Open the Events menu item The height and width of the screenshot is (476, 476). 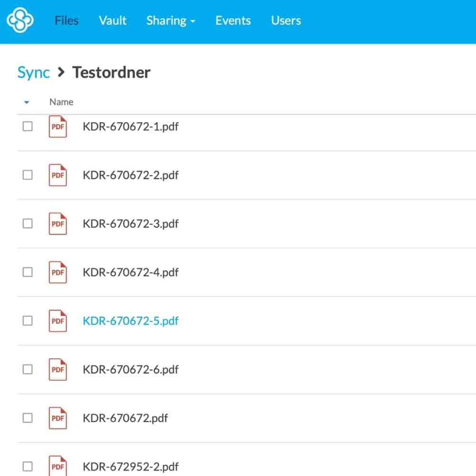point(233,20)
